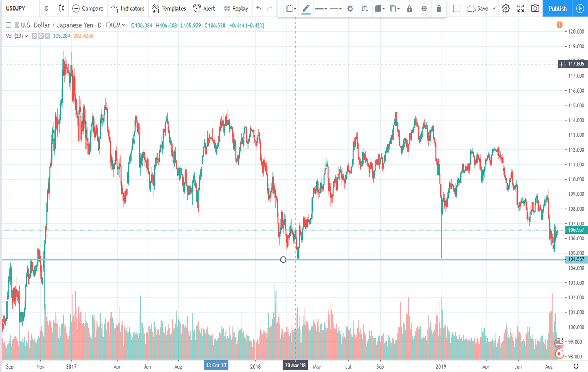Hide the selected drawing with eye icon
This screenshot has width=588, height=372.
(424, 9)
